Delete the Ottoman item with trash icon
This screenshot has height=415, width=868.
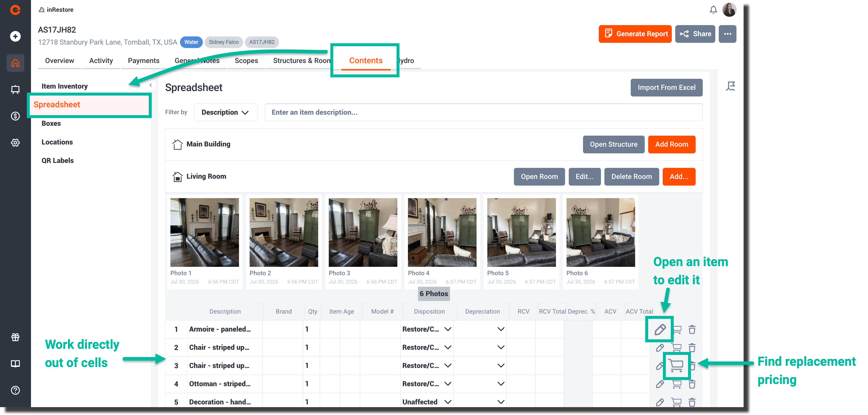(x=692, y=384)
